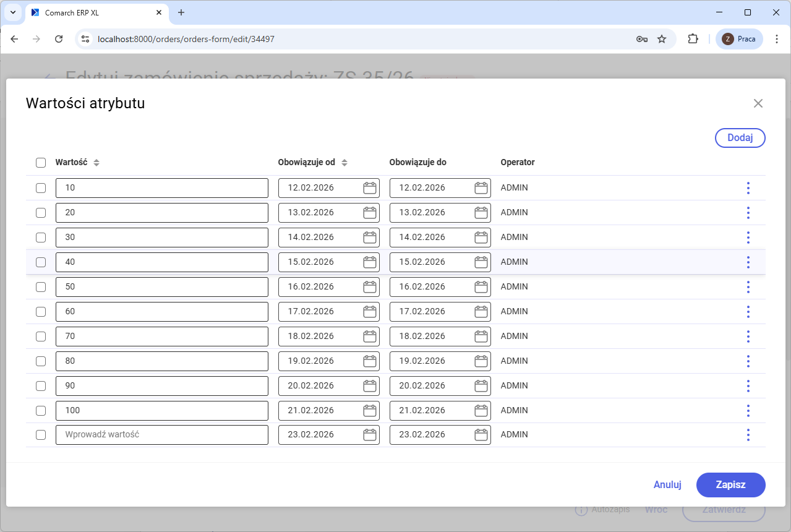Sort by 'Obowiązuje od' column
The width and height of the screenshot is (791, 532).
click(344, 163)
